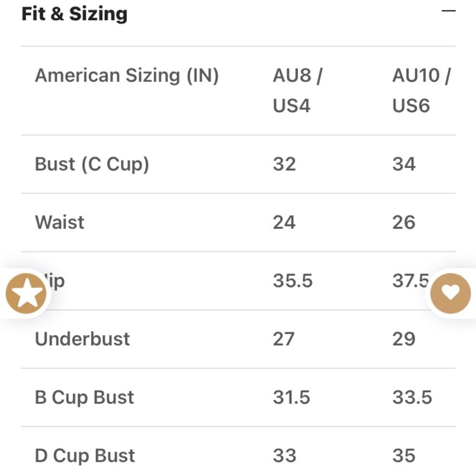Click the Bust (C Cup) row label
Image resolution: width=476 pixels, height=476 pixels.
coord(92,164)
